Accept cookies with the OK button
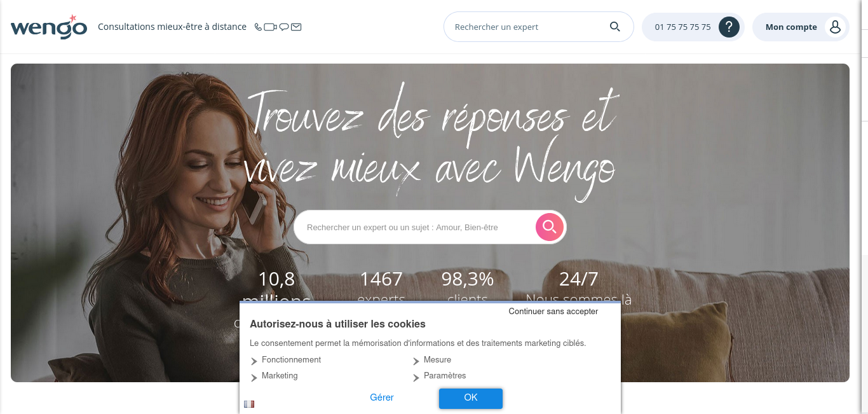 click(471, 398)
